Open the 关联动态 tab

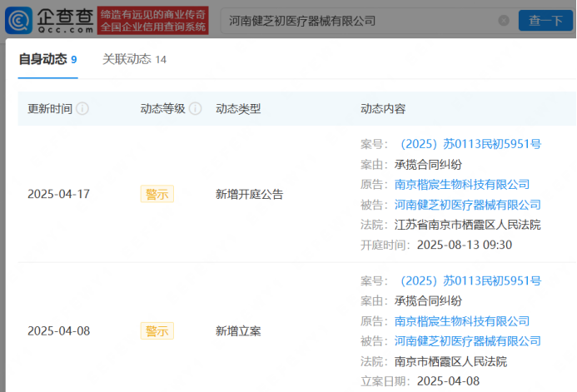(134, 60)
